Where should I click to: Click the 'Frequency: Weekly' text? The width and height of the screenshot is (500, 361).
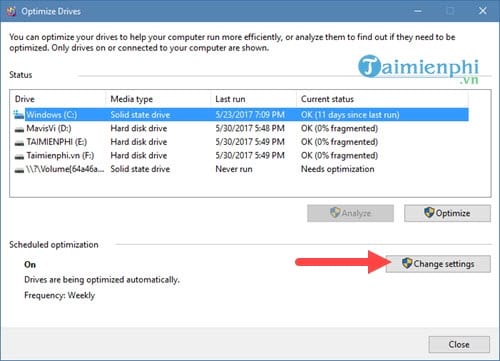pyautogui.click(x=59, y=295)
